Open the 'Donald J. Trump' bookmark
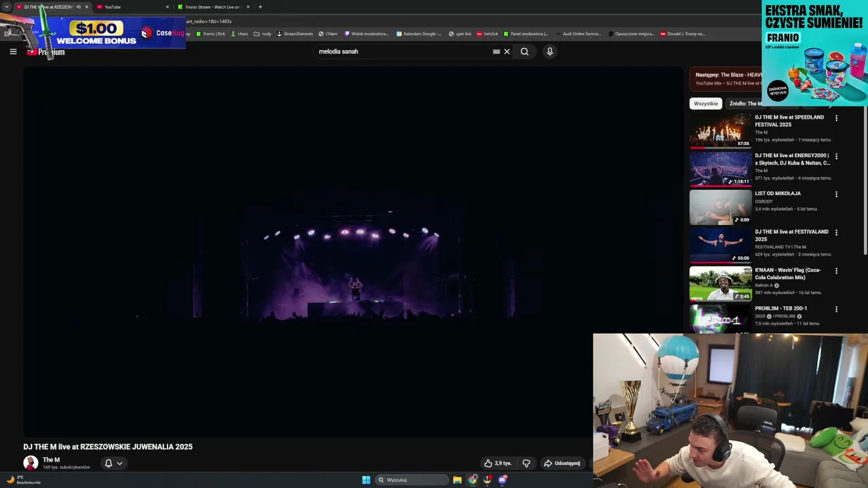The width and height of the screenshot is (868, 488). pos(683,34)
